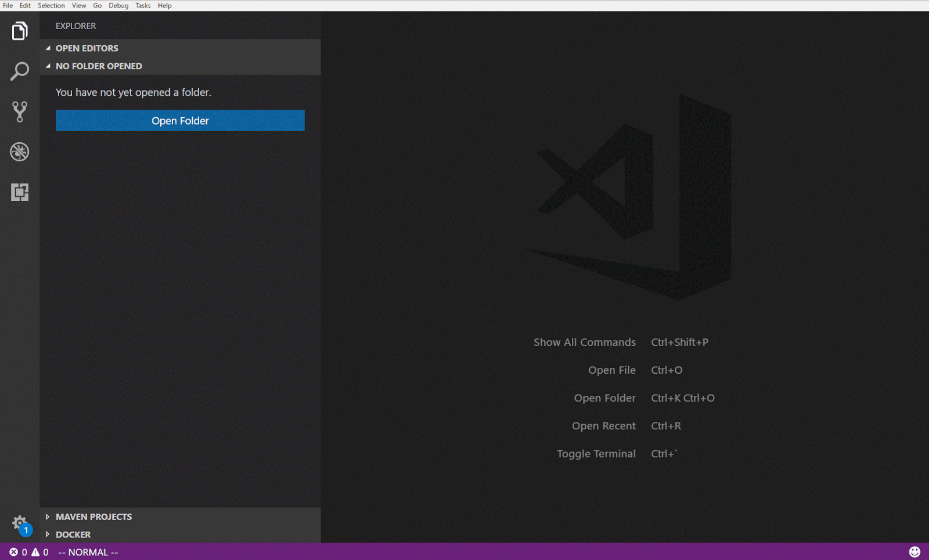Open the Selection menu
The image size is (929, 560).
tap(51, 5)
